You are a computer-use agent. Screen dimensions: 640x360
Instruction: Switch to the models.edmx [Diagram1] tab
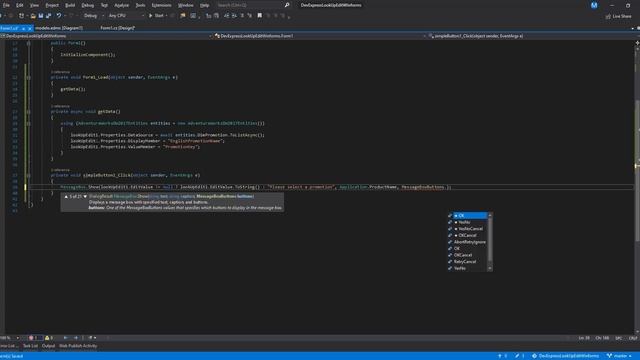click(59, 28)
